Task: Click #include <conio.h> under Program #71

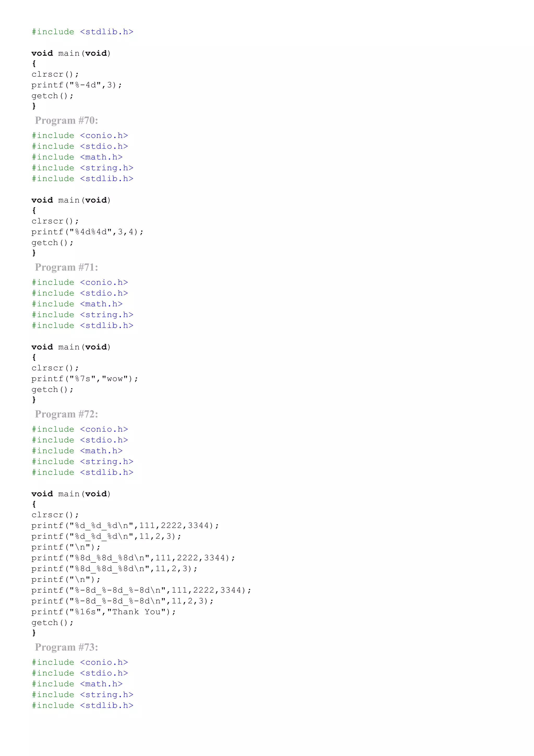Action: tap(80, 283)
